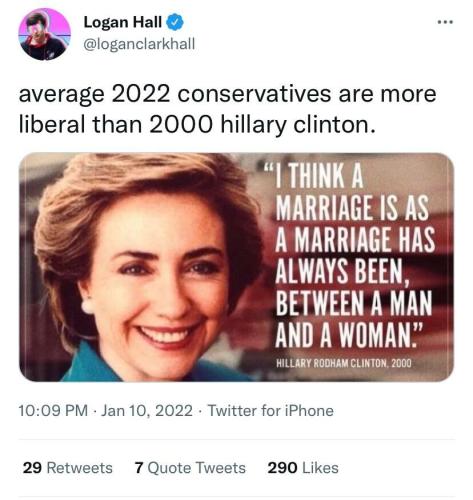Click the marriage quote text in the image

pyautogui.click(x=353, y=256)
